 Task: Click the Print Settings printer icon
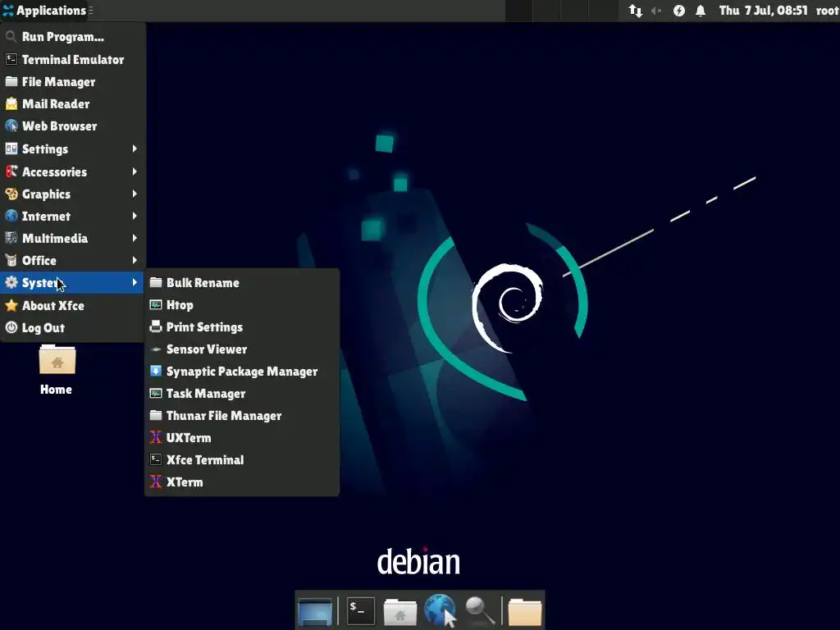coord(156,326)
